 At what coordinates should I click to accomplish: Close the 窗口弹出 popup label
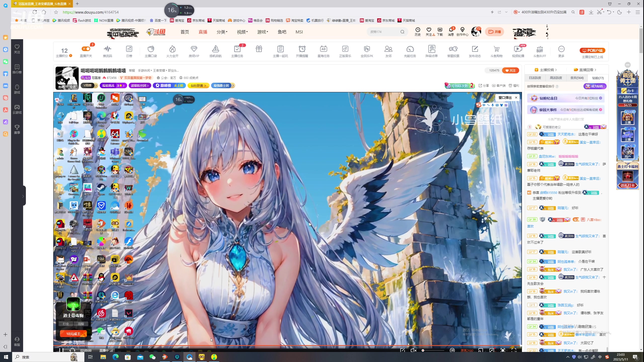516,98
